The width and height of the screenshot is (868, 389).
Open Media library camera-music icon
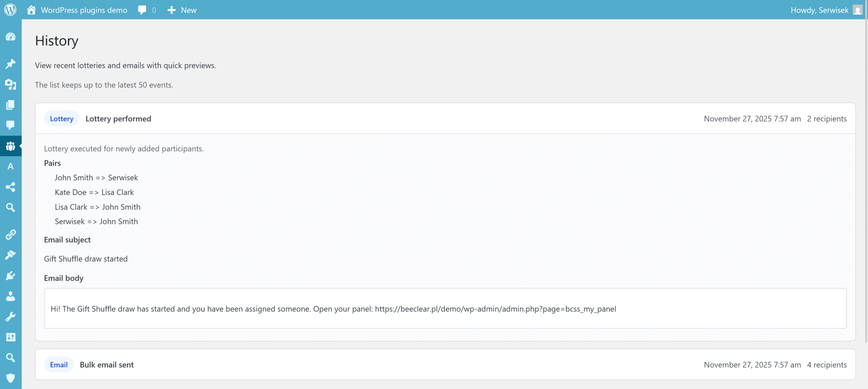[x=11, y=84]
